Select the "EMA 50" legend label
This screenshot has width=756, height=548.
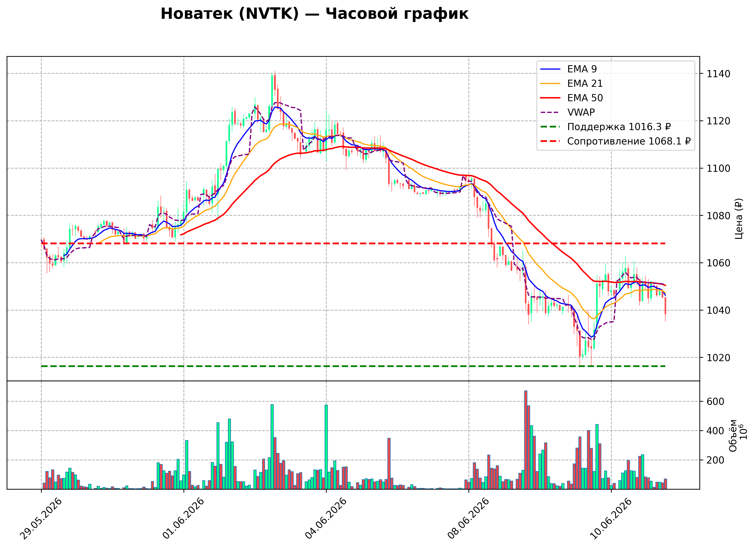pos(585,98)
